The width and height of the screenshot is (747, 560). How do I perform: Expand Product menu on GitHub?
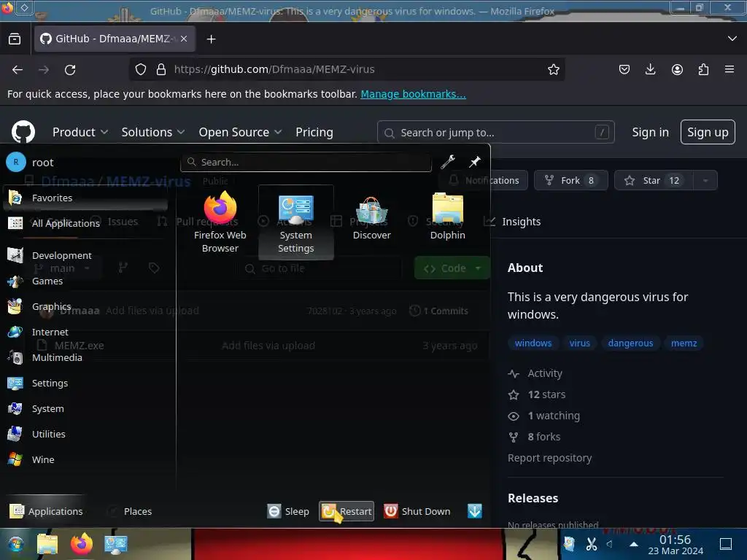[x=80, y=133]
